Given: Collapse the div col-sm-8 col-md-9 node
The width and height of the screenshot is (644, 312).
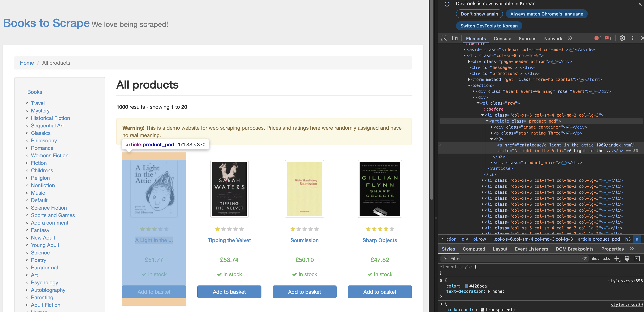Looking at the screenshot, I should point(465,55).
